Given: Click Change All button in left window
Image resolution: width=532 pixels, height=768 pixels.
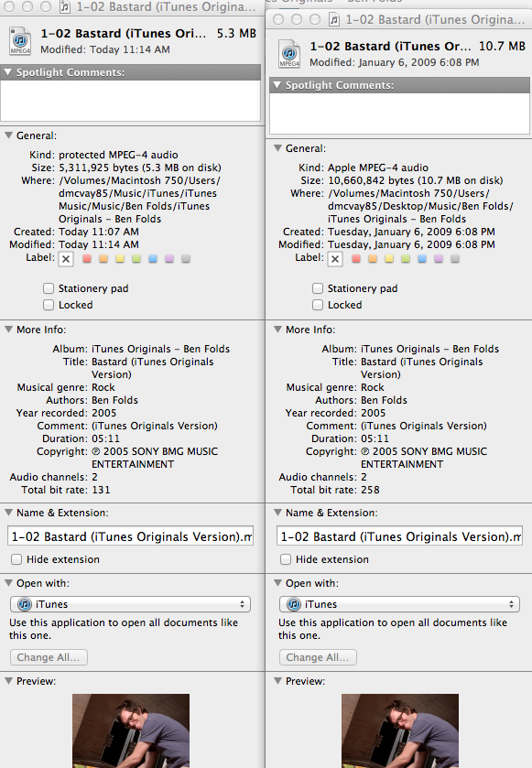Looking at the screenshot, I should [49, 657].
